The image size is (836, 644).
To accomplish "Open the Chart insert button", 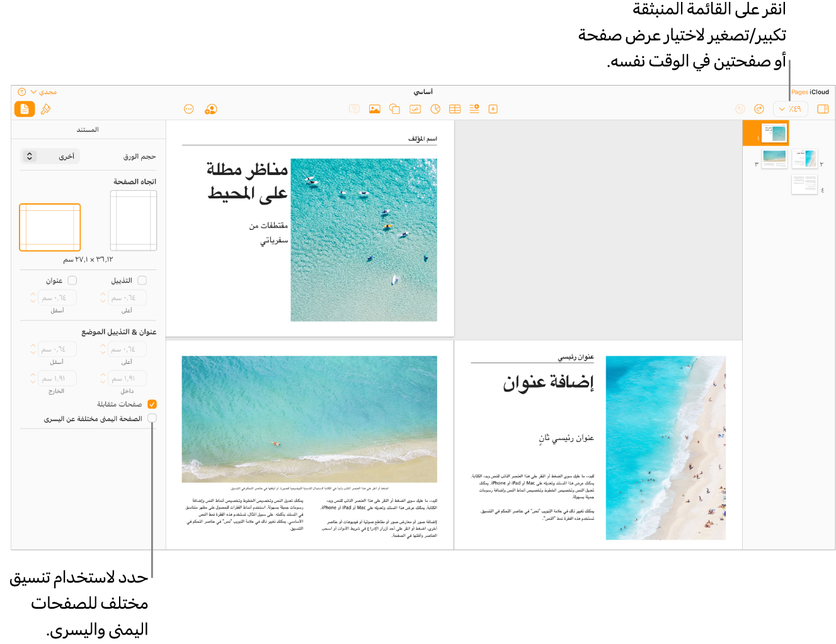I will click(x=435, y=109).
